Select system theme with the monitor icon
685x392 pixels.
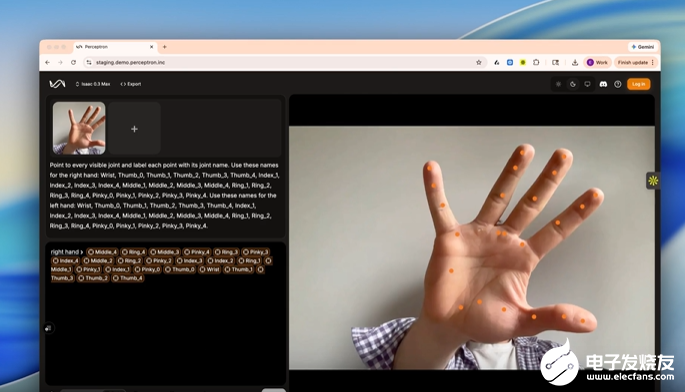coord(587,84)
